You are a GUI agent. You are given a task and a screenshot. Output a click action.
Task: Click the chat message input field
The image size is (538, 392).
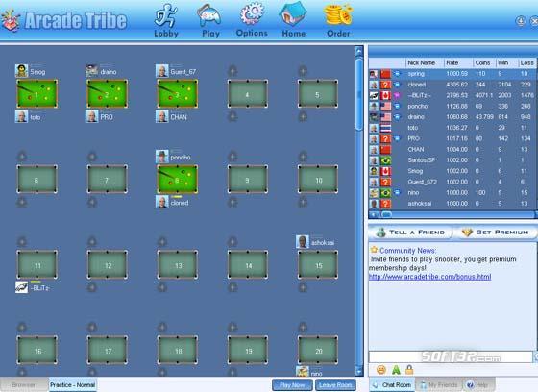pyautogui.click(x=451, y=356)
